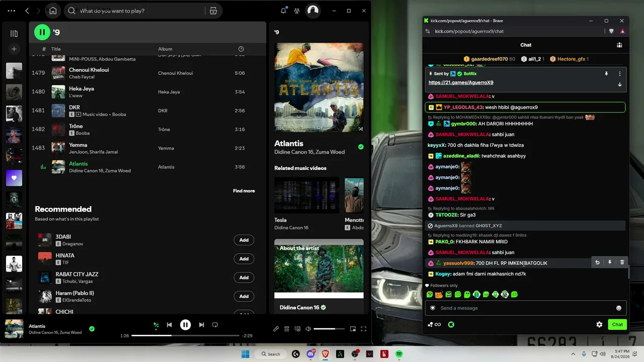Show hidden system tray icons
The width and height of the screenshot is (644, 362).
pyautogui.click(x=574, y=354)
